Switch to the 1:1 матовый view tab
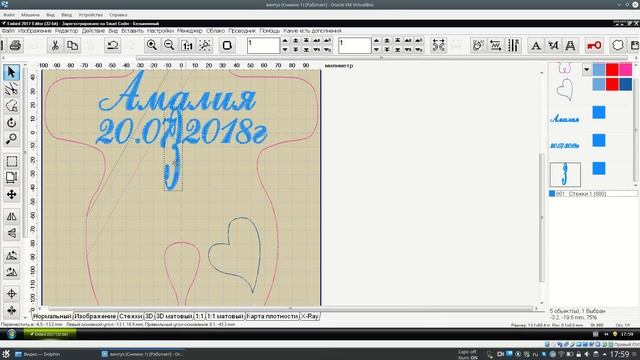Viewport: 640px width, 360px height. click(225, 316)
